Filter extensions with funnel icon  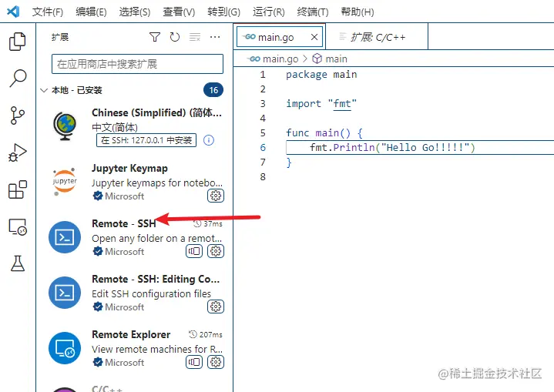click(x=155, y=37)
